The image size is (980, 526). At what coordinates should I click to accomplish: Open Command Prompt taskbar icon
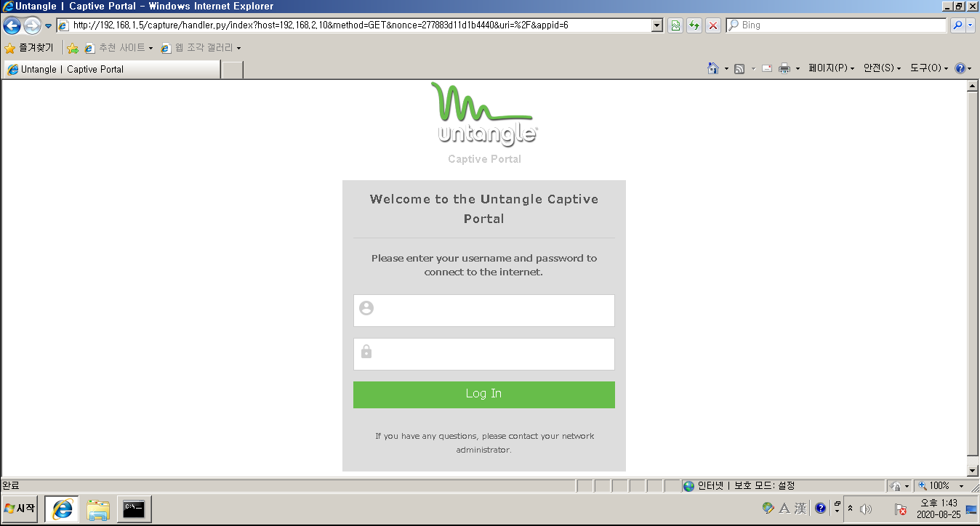click(134, 509)
